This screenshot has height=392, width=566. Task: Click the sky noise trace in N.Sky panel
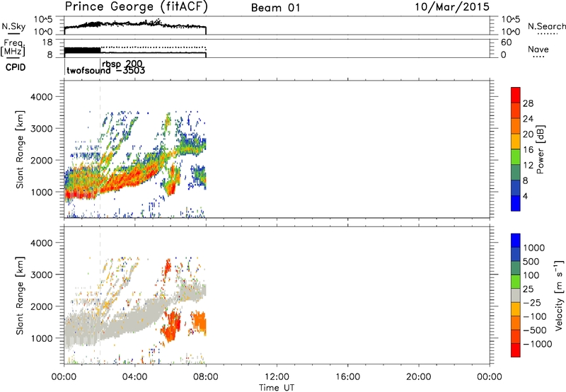pyautogui.click(x=135, y=25)
